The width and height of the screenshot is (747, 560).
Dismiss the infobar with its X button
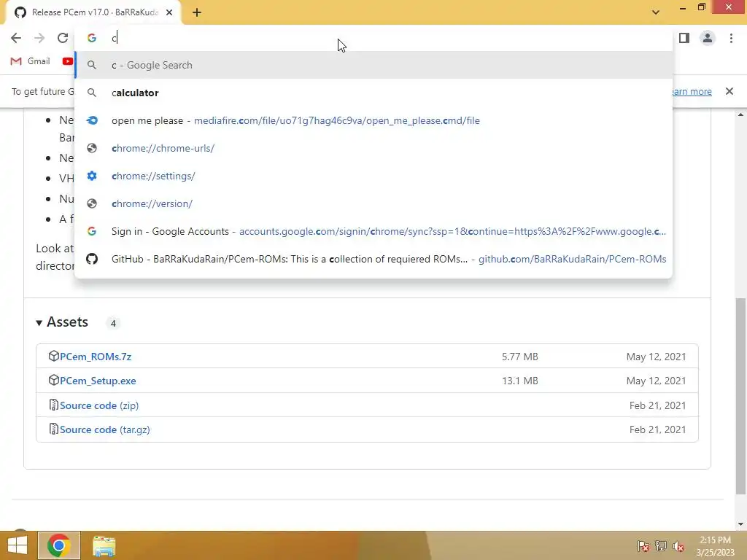[x=729, y=91]
